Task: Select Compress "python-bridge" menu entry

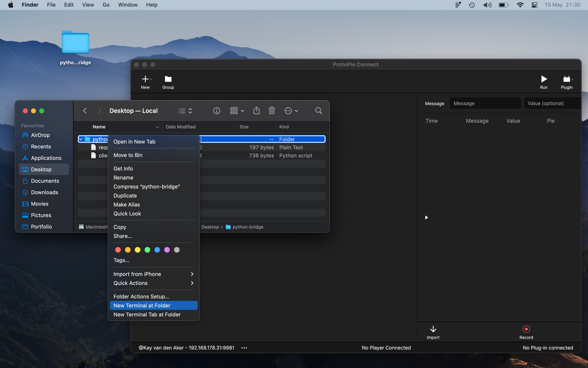Action: 147,187
